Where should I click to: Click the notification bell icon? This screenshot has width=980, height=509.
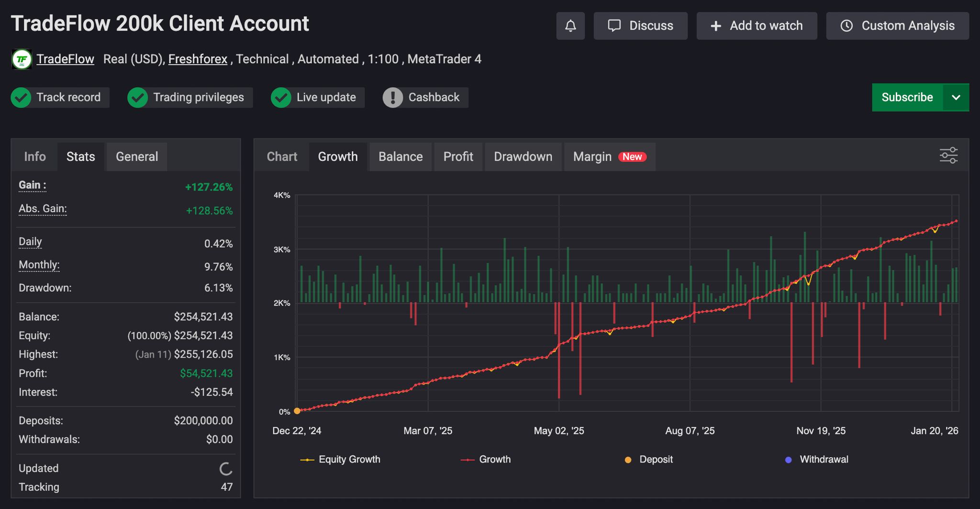570,26
